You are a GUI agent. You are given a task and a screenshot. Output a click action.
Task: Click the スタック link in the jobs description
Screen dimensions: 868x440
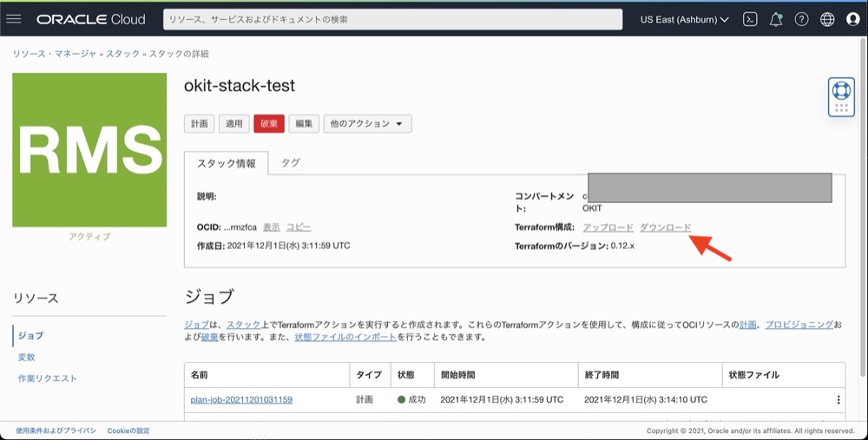click(243, 325)
